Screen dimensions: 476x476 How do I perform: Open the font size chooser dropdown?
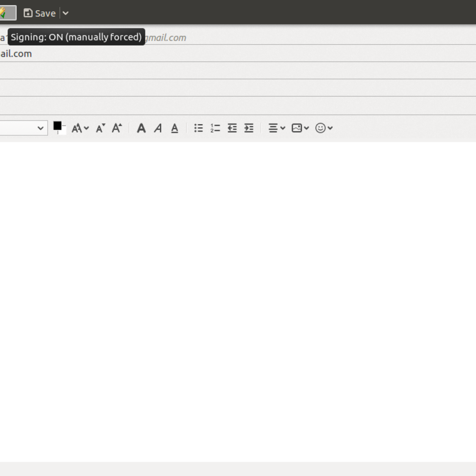pos(80,128)
